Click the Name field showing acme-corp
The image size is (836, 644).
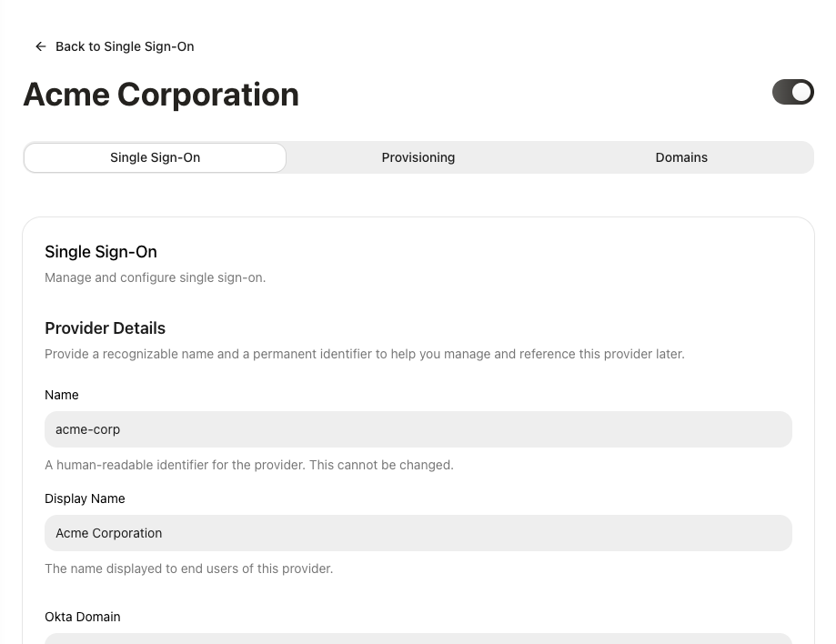click(418, 428)
